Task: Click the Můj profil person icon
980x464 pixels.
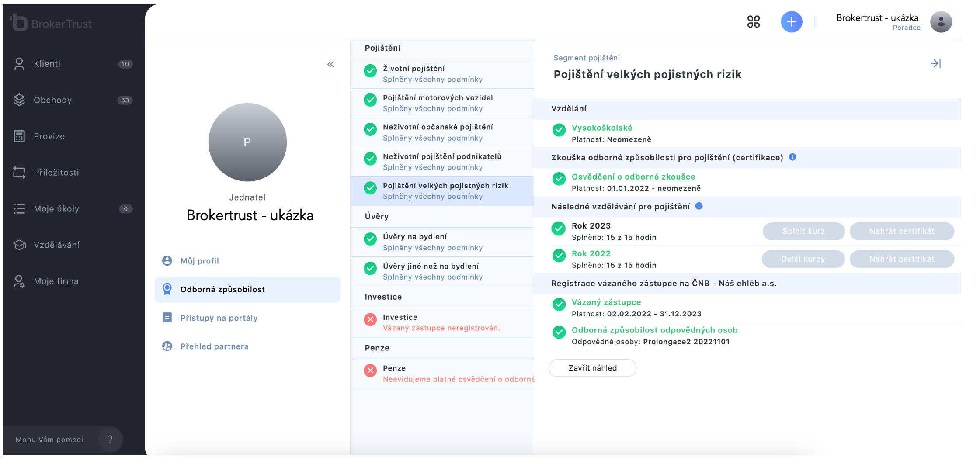Action: click(167, 261)
